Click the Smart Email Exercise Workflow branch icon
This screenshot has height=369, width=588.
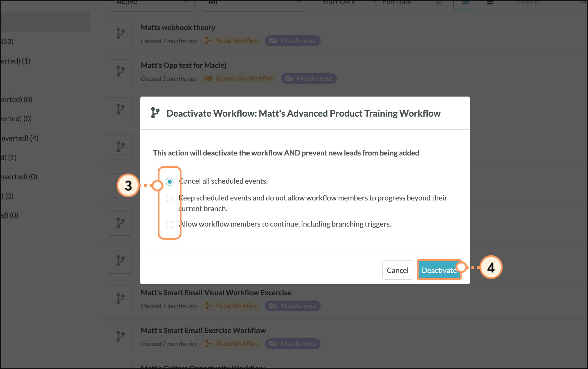click(120, 337)
